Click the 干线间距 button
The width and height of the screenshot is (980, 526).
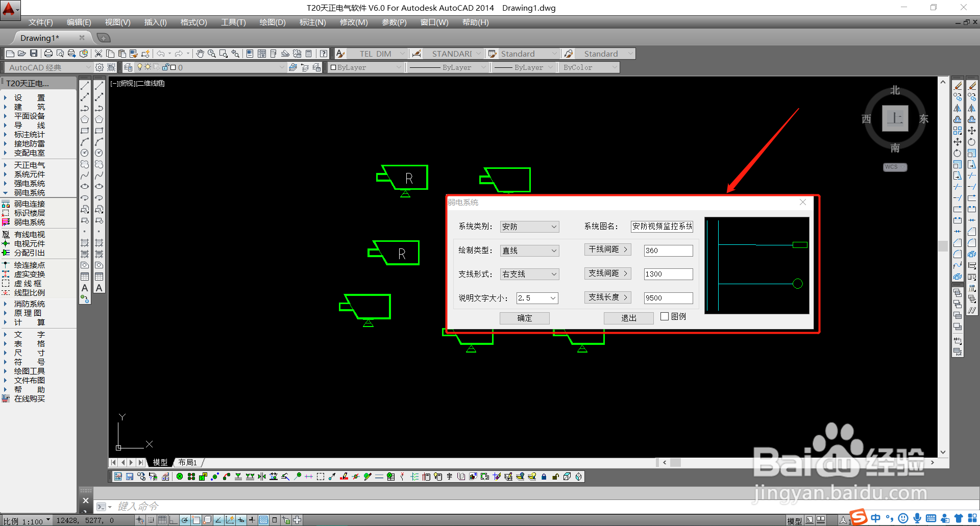click(x=607, y=249)
